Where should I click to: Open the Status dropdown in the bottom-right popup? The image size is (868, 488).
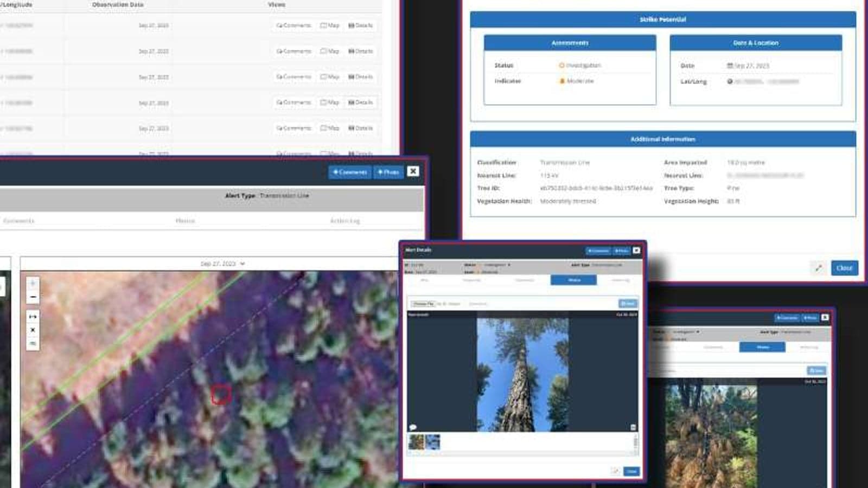(685, 332)
